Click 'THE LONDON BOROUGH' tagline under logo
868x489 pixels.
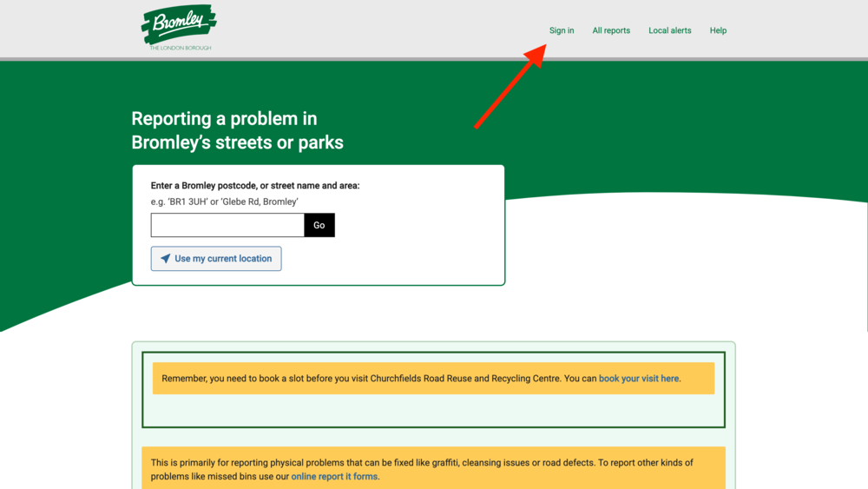click(x=181, y=48)
